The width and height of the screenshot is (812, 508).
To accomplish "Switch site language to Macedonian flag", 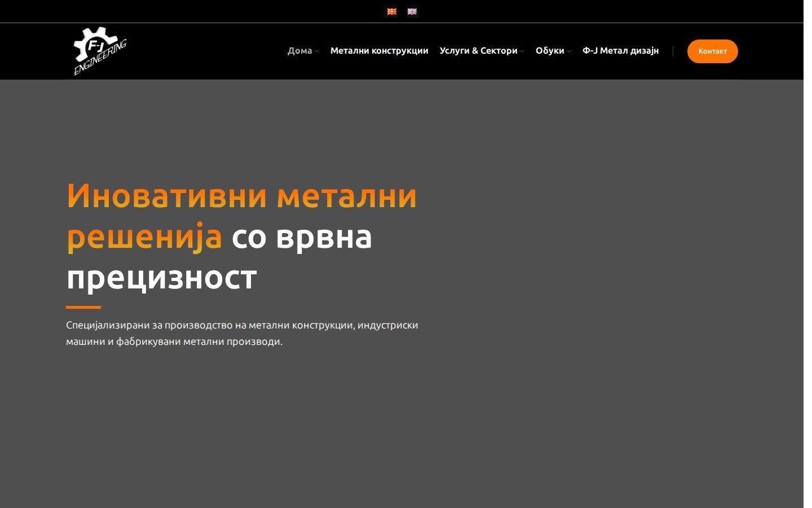I will click(x=392, y=11).
